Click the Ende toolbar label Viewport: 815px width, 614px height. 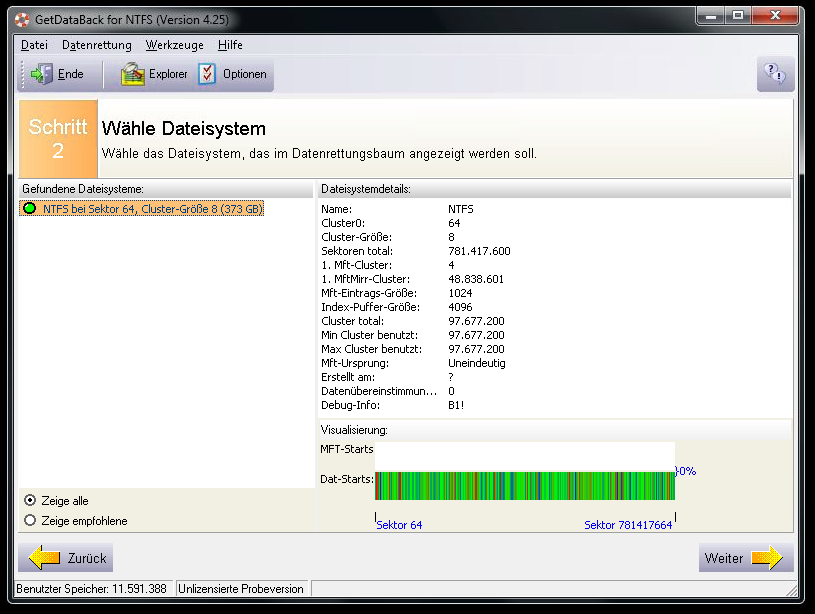pos(71,74)
